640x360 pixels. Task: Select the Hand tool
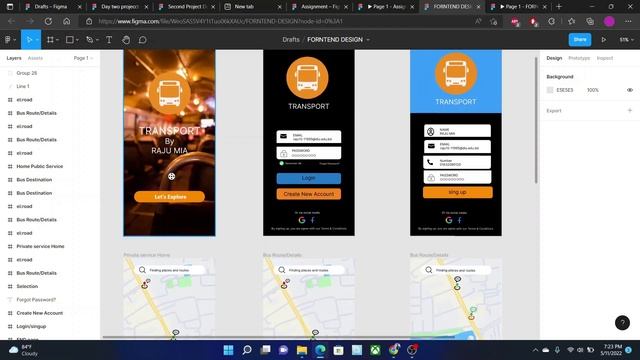[126, 40]
